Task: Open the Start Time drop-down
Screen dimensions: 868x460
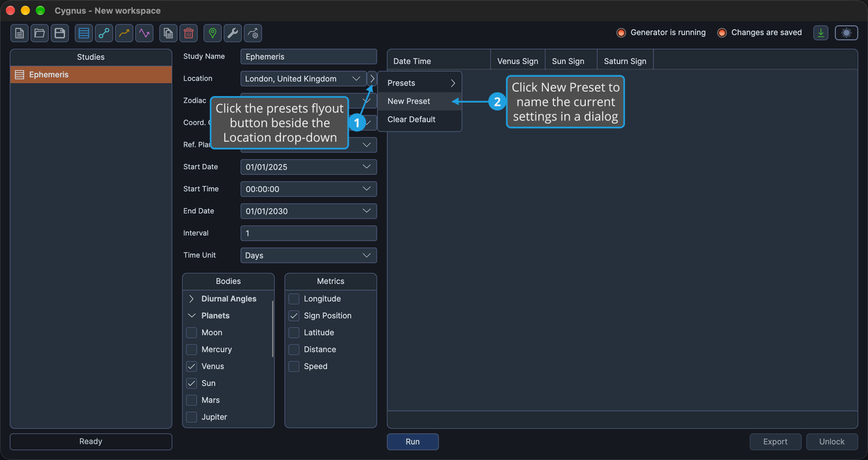Action: pyautogui.click(x=308, y=189)
